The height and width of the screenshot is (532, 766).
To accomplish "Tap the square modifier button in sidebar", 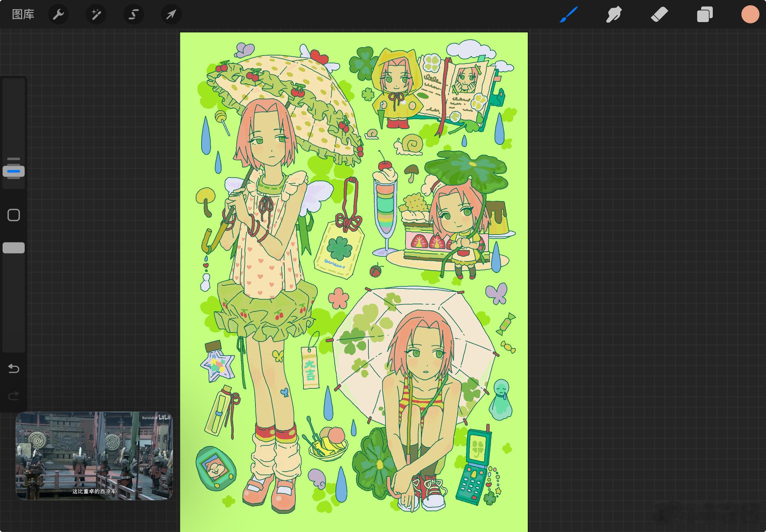I will [x=14, y=215].
